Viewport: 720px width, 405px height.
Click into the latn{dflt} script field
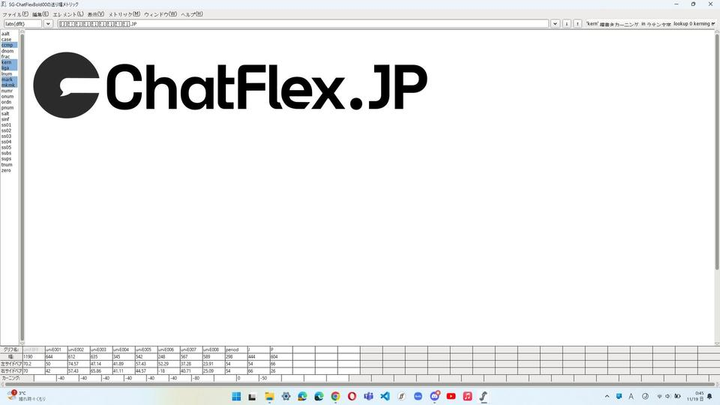[x=23, y=23]
